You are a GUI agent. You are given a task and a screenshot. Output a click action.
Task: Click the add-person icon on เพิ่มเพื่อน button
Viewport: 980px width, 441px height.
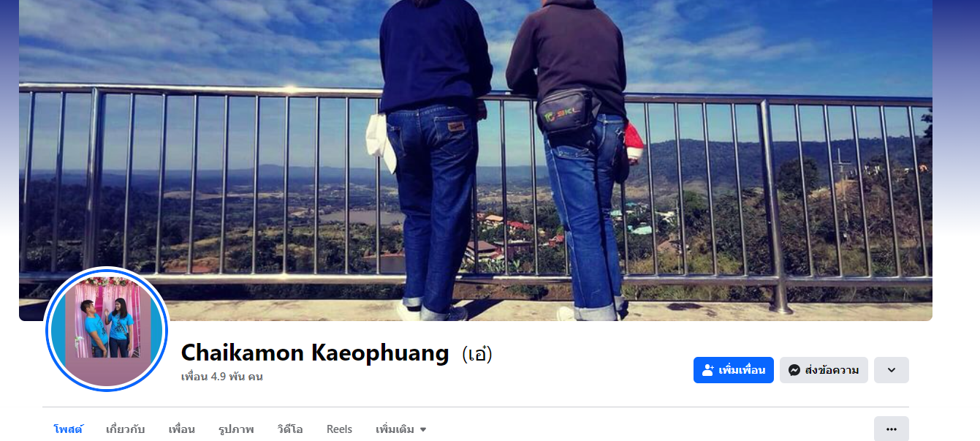[x=707, y=370]
